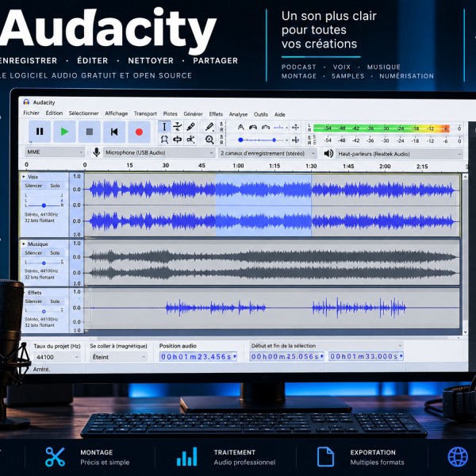Open the 44100 project rate dropdown
Screen dimensions: 476x476
click(57, 357)
